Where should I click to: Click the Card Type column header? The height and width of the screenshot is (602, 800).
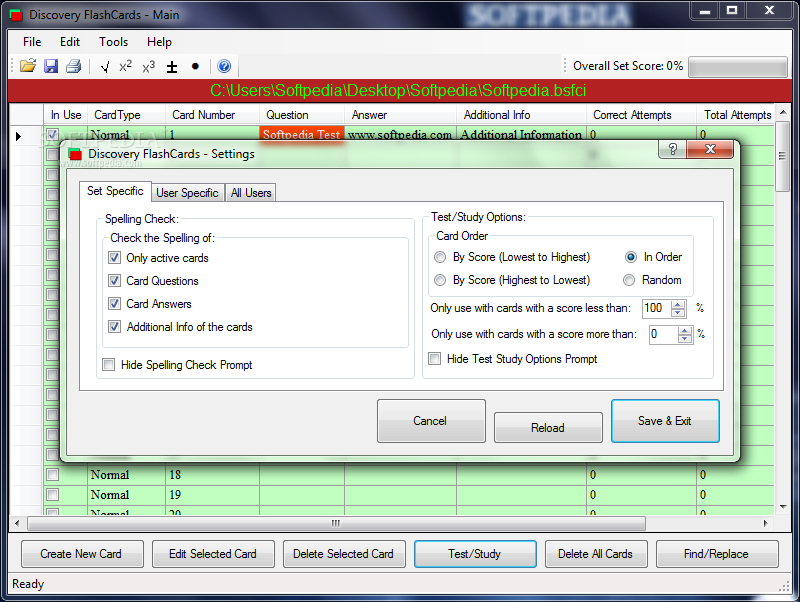[x=127, y=115]
